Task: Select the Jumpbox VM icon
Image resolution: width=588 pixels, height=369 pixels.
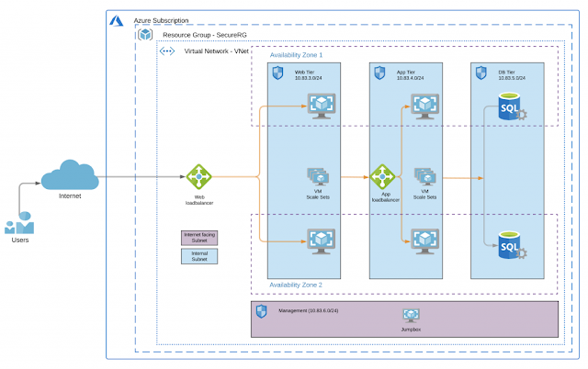Action: point(411,315)
